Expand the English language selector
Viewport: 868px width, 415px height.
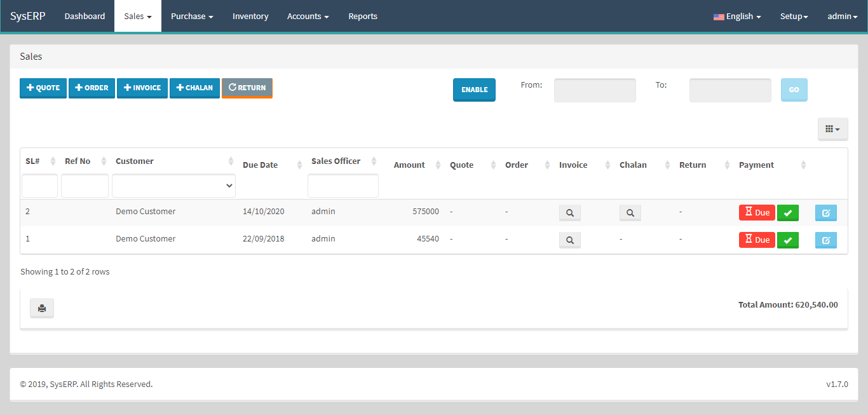point(737,17)
